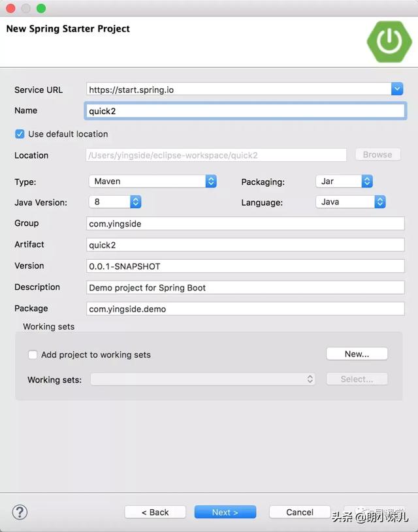
Task: Click the help question mark icon
Action: 20,512
